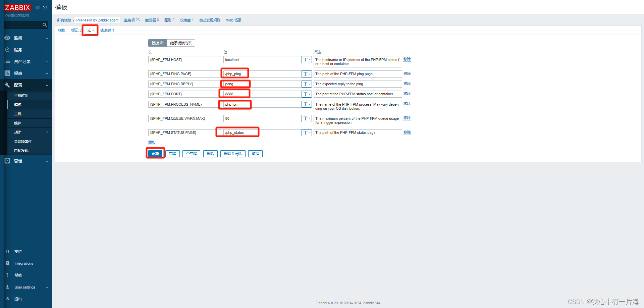Open the 宏 tab

pos(91,30)
